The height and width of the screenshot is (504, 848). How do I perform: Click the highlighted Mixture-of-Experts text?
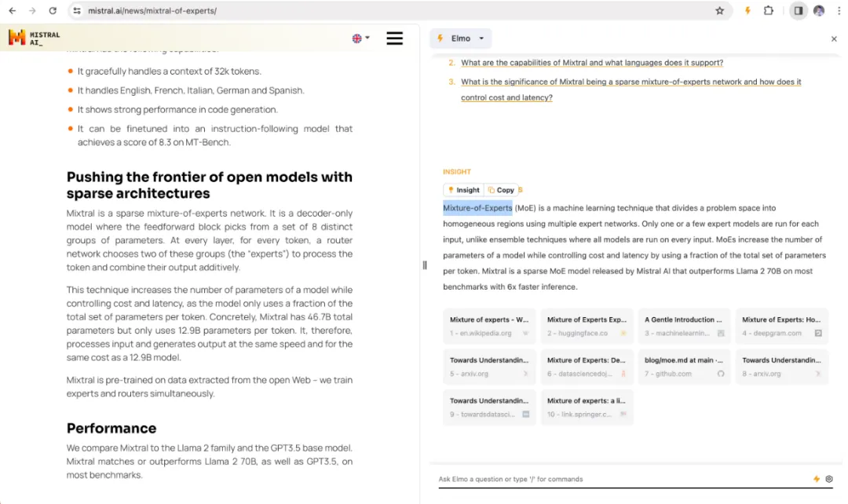477,208
